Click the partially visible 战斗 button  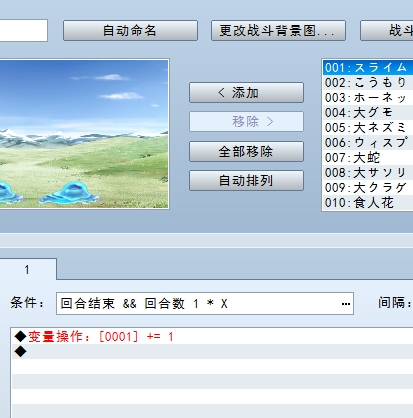pyautogui.click(x=387, y=31)
